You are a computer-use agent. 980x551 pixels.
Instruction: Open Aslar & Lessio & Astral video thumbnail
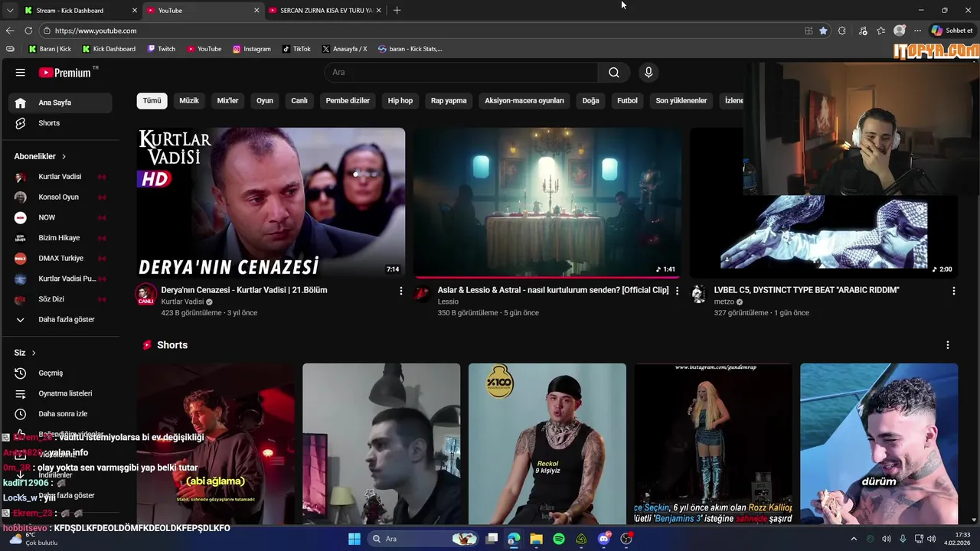pyautogui.click(x=547, y=203)
